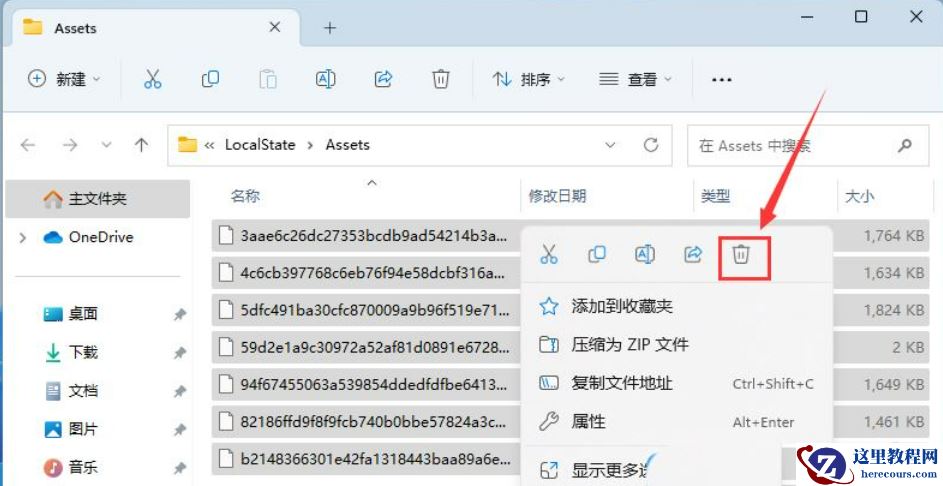Click the toolbar Copy icon
This screenshot has height=486, width=943.
pos(210,79)
